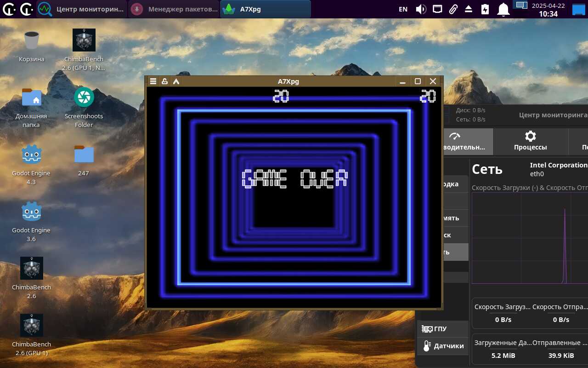Open the network tray icon
Screen dimensions: 588x368
[x=437, y=9]
